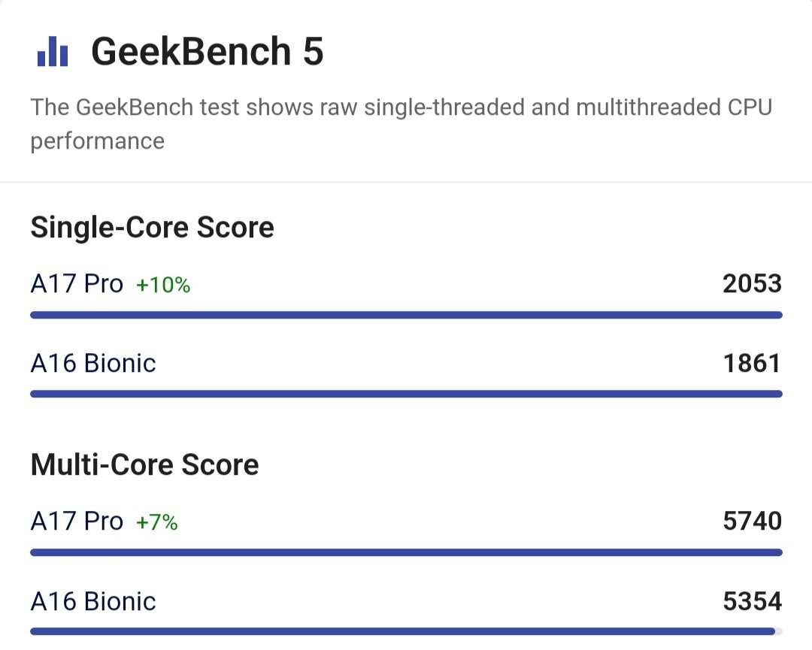The height and width of the screenshot is (650, 812).
Task: Select A16 Bionic label under Multi-Core
Action: (x=93, y=601)
